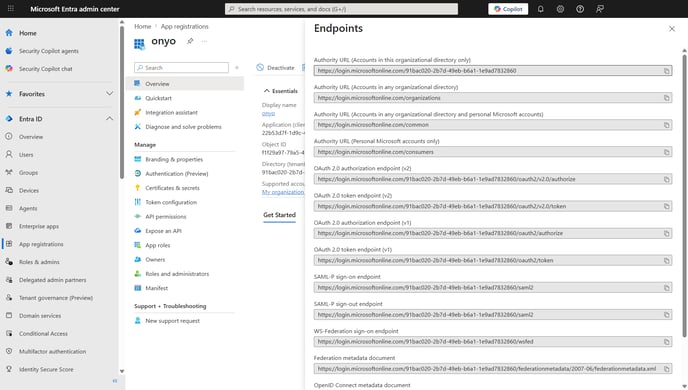Open the feedback icon in header

point(600,9)
